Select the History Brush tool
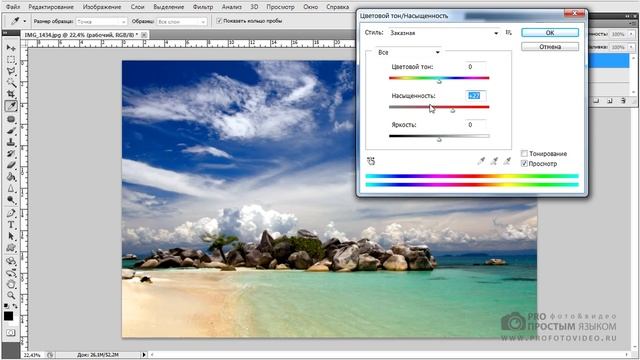This screenshot has width=640, height=360. tap(11, 154)
